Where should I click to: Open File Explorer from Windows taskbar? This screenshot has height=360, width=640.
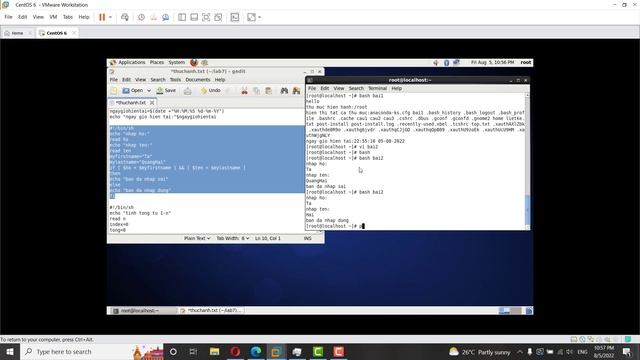click(x=215, y=351)
